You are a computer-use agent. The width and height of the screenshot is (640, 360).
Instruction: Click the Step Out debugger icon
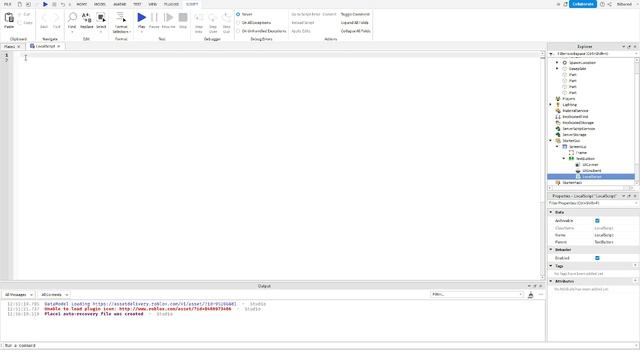click(227, 18)
